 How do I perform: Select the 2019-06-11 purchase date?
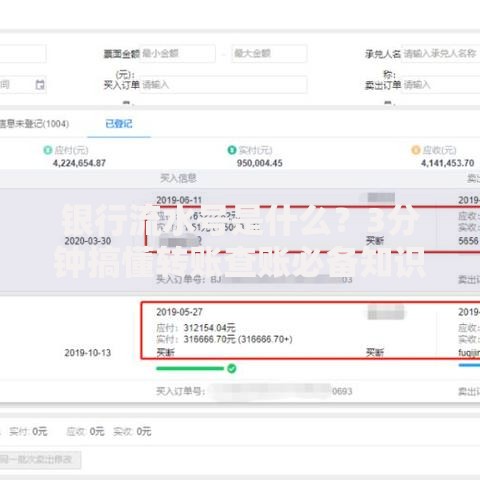pyautogui.click(x=179, y=200)
